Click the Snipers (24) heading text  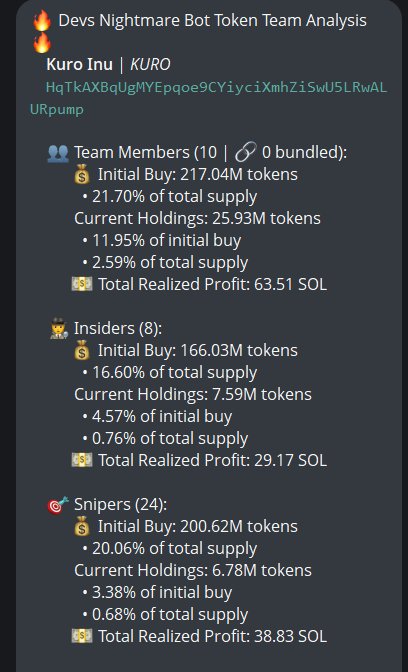[x=120, y=505]
